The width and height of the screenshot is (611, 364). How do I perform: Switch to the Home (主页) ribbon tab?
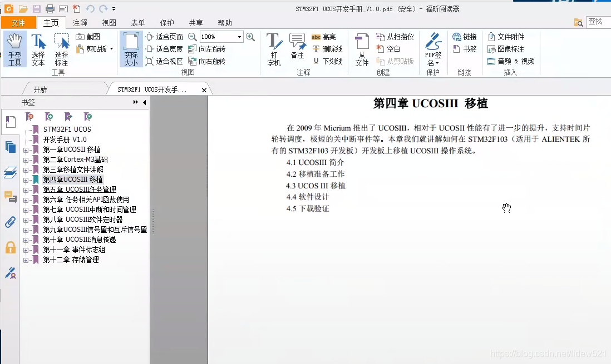[51, 23]
